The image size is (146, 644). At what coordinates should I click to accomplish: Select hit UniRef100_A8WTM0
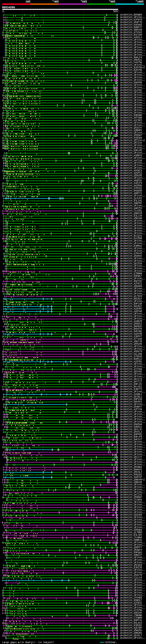click(131, 203)
